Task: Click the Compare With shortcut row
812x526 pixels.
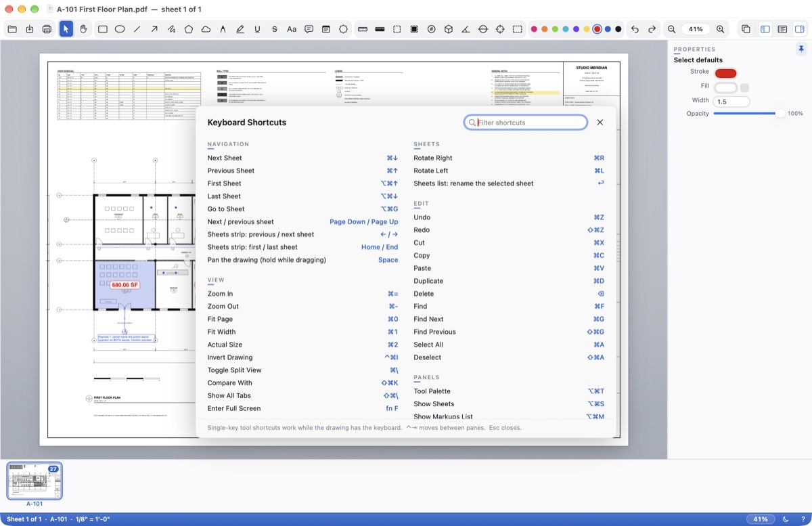Action: coord(303,383)
